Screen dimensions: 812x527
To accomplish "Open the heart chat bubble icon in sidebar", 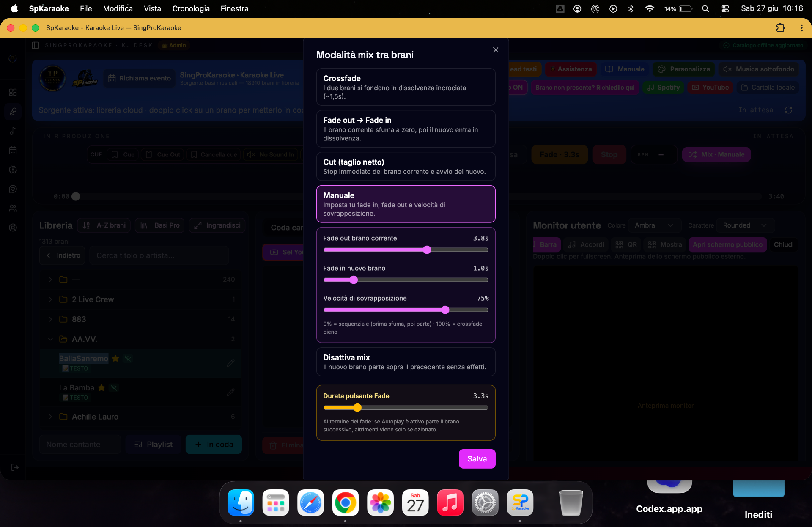I will (x=13, y=189).
